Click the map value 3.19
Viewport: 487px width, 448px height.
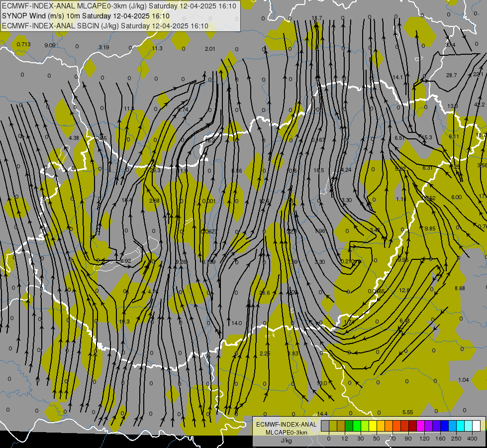(x=104, y=47)
